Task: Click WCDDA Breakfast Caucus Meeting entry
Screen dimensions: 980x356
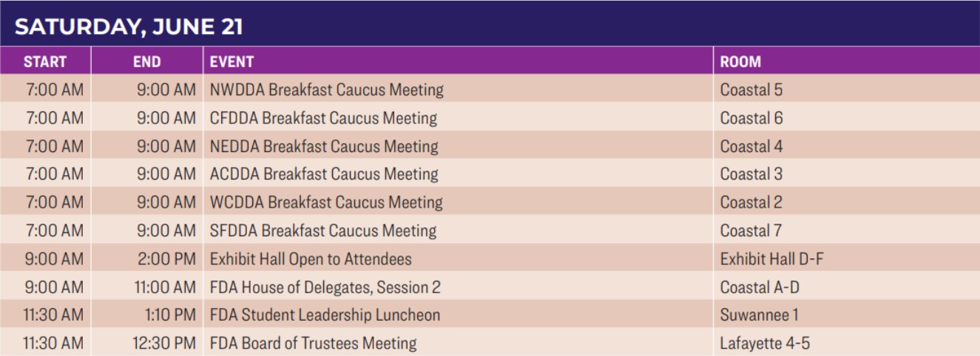Action: (326, 202)
